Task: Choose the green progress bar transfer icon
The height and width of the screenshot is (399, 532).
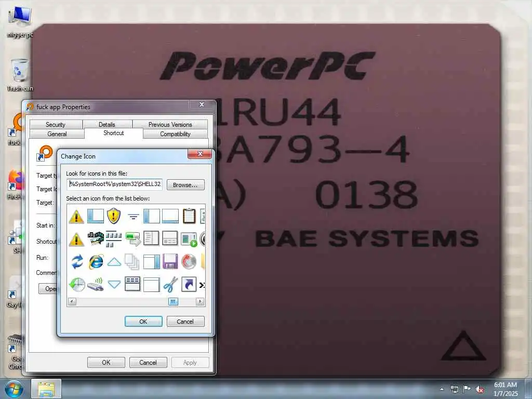Action: [x=132, y=239]
